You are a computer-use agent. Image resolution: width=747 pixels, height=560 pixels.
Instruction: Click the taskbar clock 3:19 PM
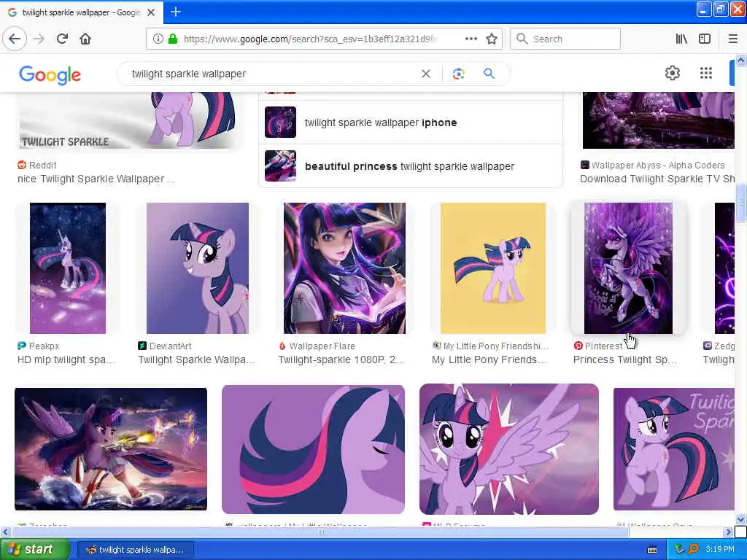click(x=720, y=550)
